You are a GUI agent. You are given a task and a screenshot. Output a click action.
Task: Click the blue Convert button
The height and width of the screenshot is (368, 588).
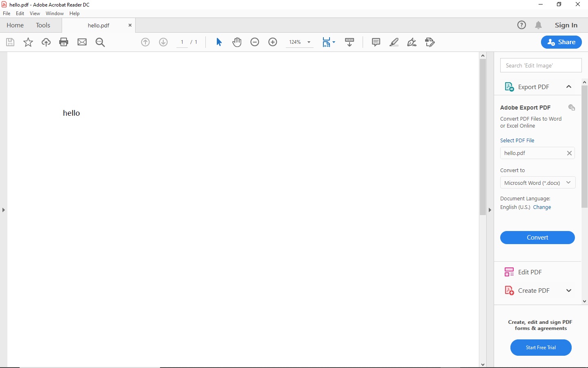click(x=537, y=238)
